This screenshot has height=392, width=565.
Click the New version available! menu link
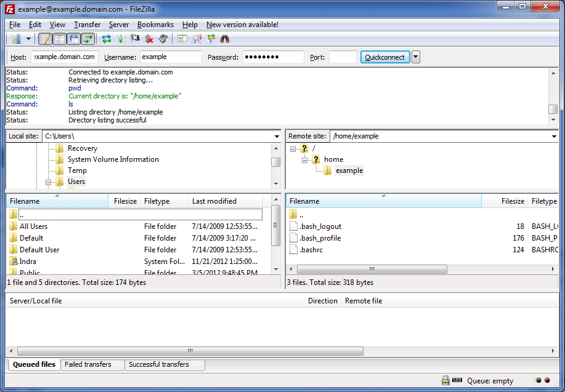(242, 25)
